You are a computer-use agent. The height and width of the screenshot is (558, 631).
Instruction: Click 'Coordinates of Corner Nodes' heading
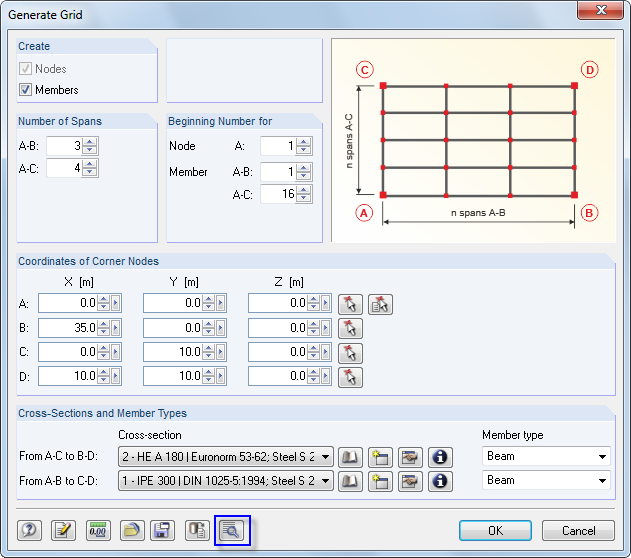89,261
